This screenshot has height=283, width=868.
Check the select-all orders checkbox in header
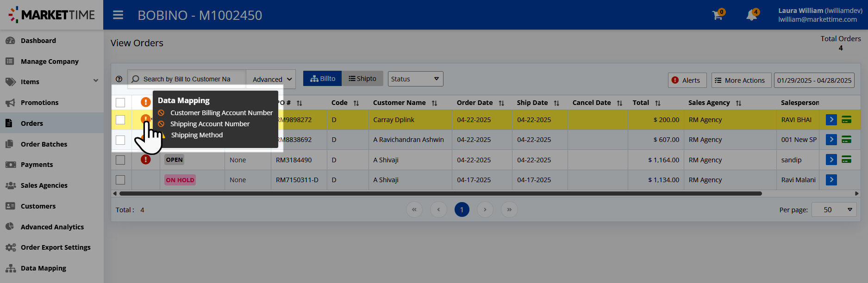120,103
